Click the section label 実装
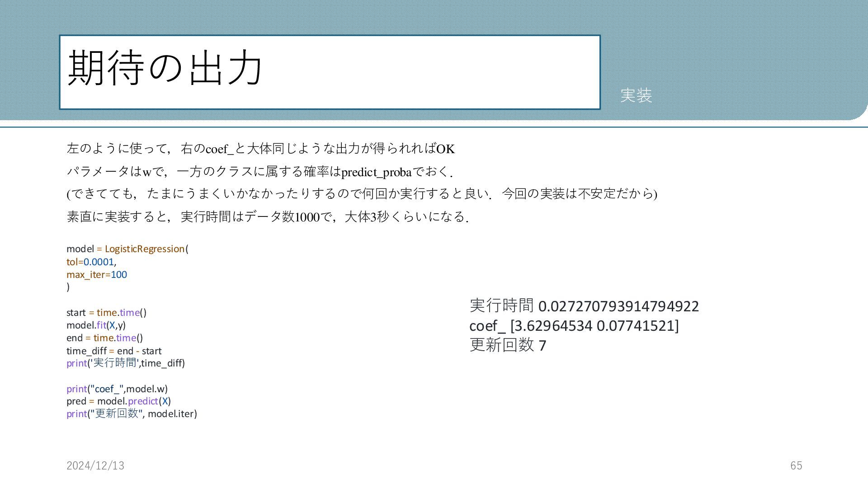The height and width of the screenshot is (488, 868). (636, 95)
